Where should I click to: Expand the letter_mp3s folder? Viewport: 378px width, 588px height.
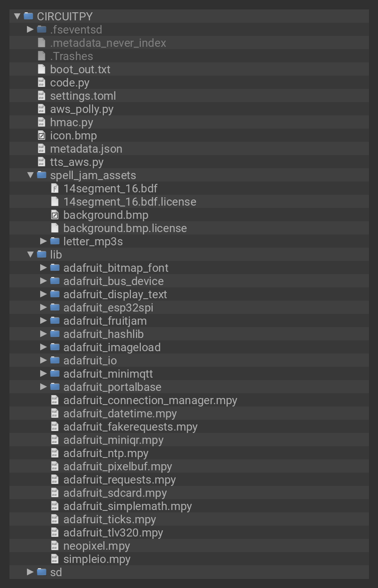click(43, 242)
